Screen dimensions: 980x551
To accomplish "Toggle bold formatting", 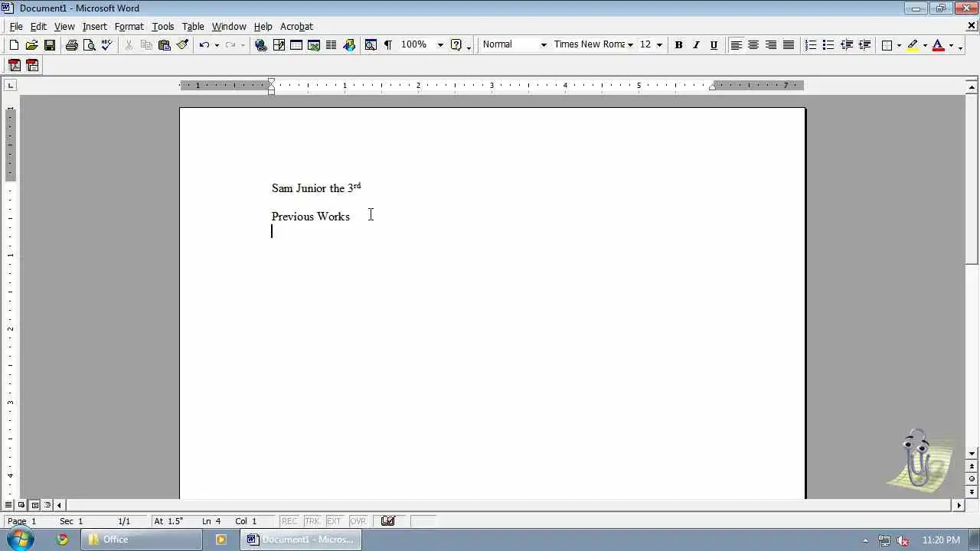I will click(678, 45).
